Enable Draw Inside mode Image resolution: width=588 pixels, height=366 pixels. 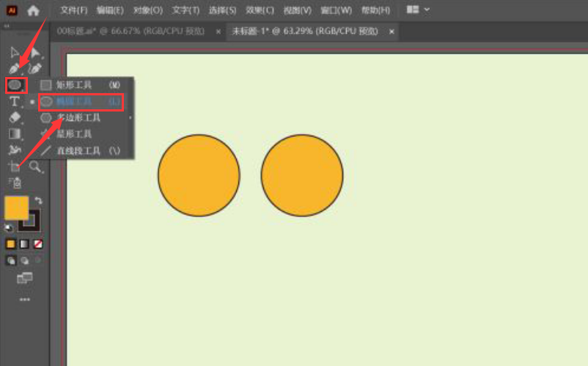38,260
